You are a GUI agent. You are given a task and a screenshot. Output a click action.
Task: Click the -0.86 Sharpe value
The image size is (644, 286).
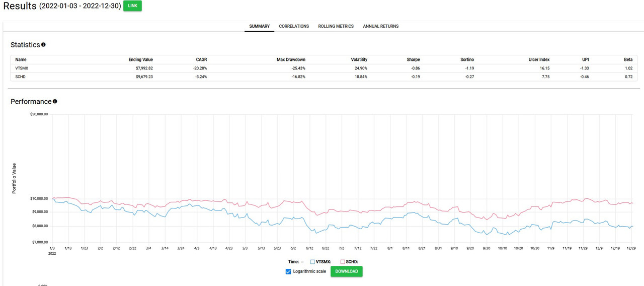click(x=415, y=68)
